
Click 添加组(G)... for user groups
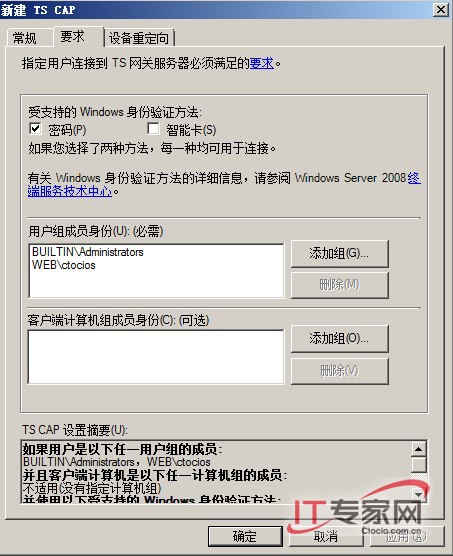pyautogui.click(x=340, y=254)
